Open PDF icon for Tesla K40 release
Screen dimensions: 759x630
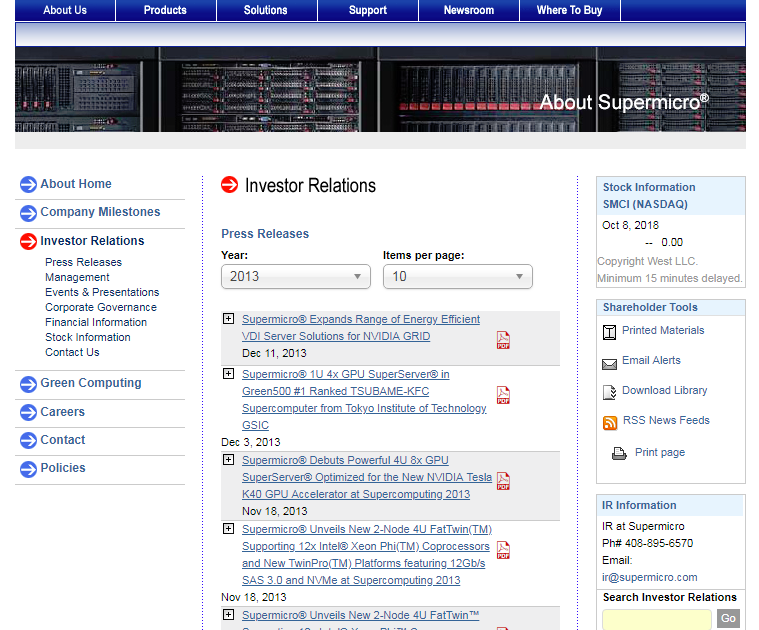[503, 481]
